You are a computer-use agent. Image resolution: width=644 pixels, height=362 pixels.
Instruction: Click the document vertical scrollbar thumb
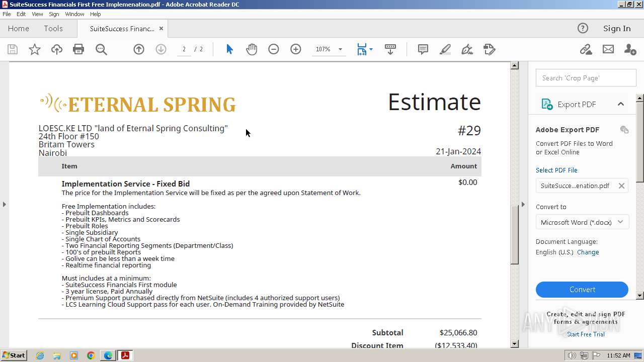pos(514,235)
